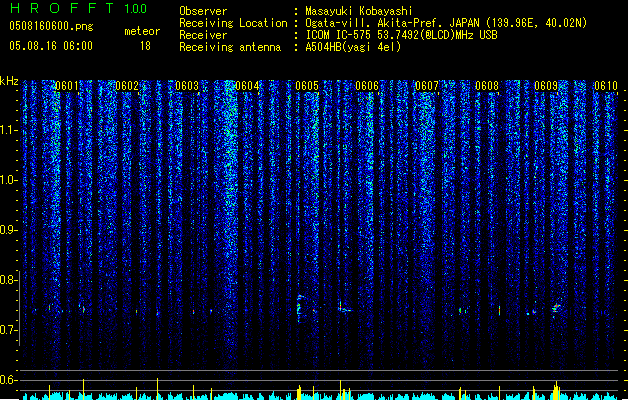Click the 1.1 kHz axis label
This screenshot has height=400, width=629.
[x=9, y=130]
